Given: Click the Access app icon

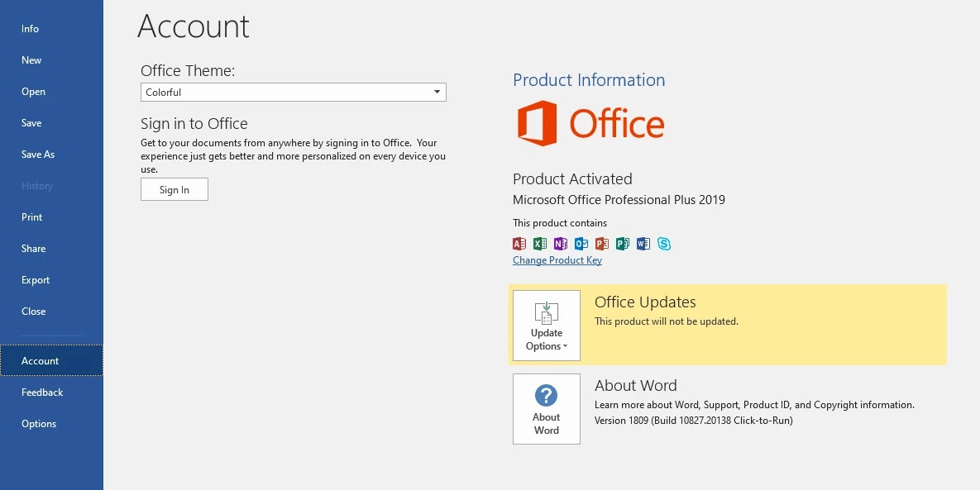Looking at the screenshot, I should (x=519, y=244).
